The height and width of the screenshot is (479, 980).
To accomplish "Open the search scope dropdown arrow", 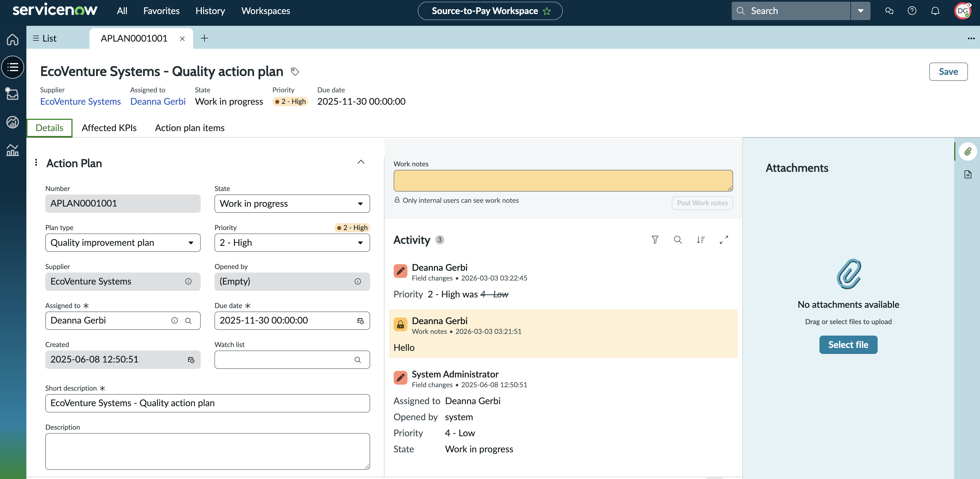I will click(x=860, y=11).
